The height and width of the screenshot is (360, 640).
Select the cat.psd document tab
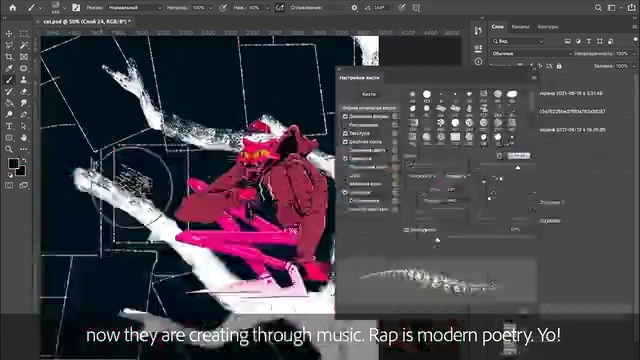[x=87, y=22]
